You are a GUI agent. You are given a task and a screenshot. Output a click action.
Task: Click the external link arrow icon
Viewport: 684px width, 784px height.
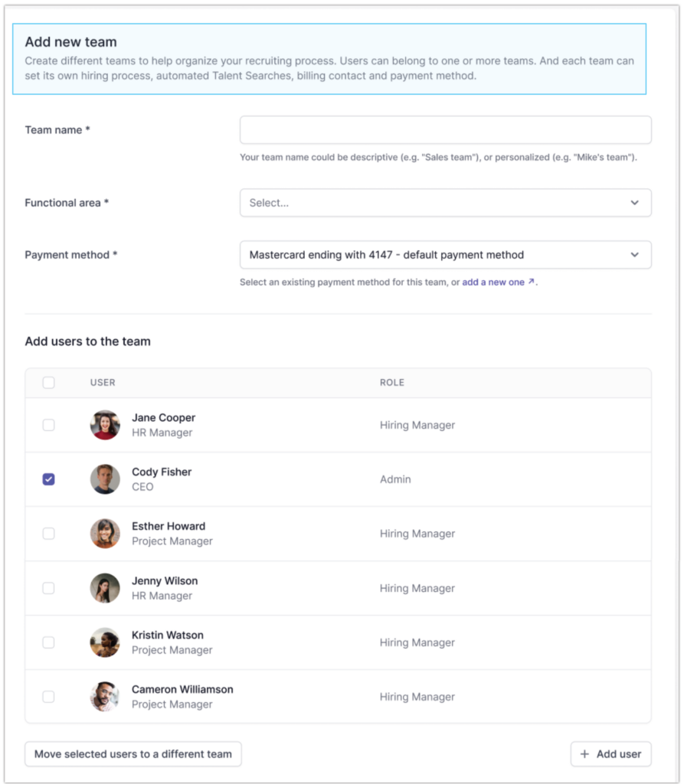pyautogui.click(x=532, y=282)
